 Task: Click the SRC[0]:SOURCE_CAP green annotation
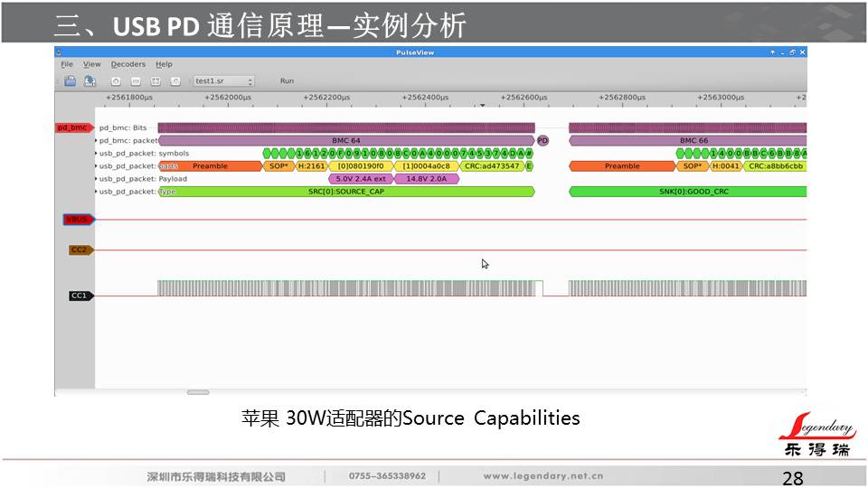[x=346, y=192]
